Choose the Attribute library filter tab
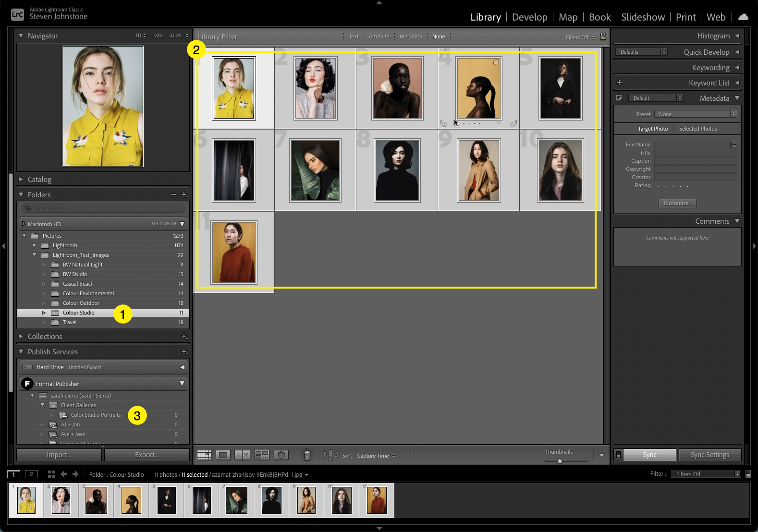This screenshot has height=532, width=758. [x=379, y=36]
